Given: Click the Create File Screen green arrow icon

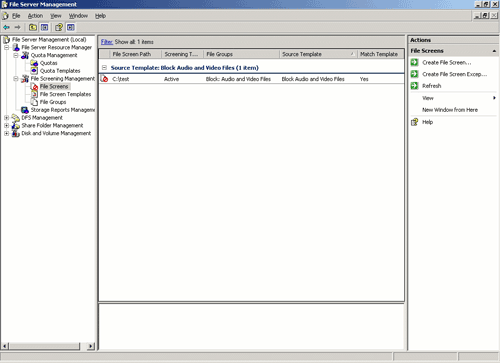Looking at the screenshot, I should (414, 62).
